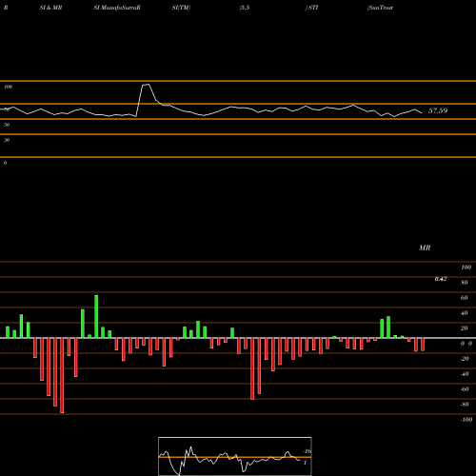Click the -100 label on MR axis
This screenshot has height=476, width=476.
466,420
